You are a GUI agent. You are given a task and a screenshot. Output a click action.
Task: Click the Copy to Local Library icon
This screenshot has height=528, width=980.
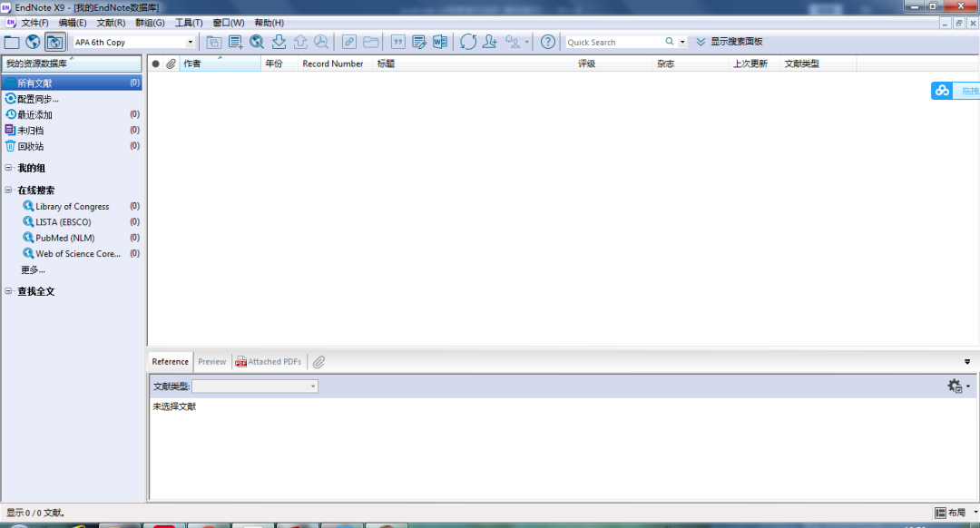point(214,42)
